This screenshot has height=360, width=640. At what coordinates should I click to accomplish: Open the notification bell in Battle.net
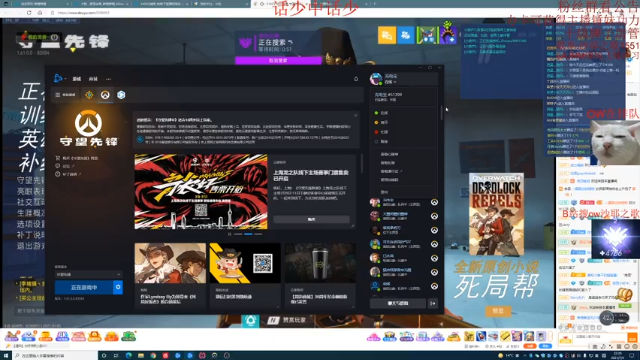tap(356, 79)
